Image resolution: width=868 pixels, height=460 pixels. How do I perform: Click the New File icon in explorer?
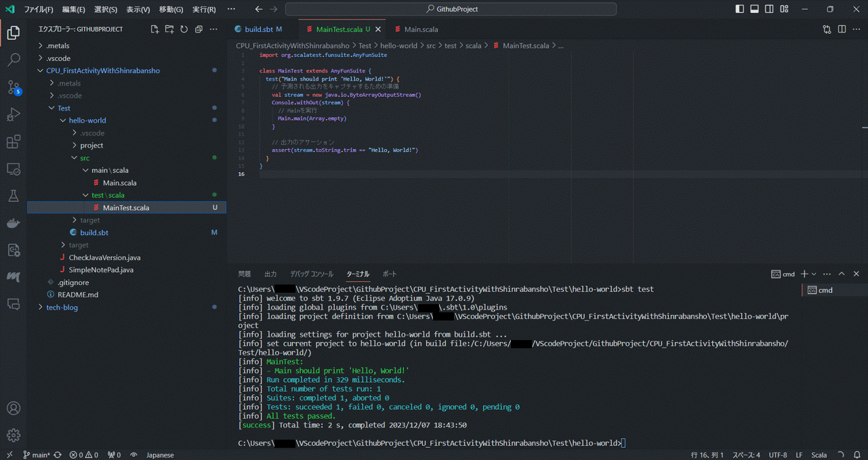click(154, 30)
